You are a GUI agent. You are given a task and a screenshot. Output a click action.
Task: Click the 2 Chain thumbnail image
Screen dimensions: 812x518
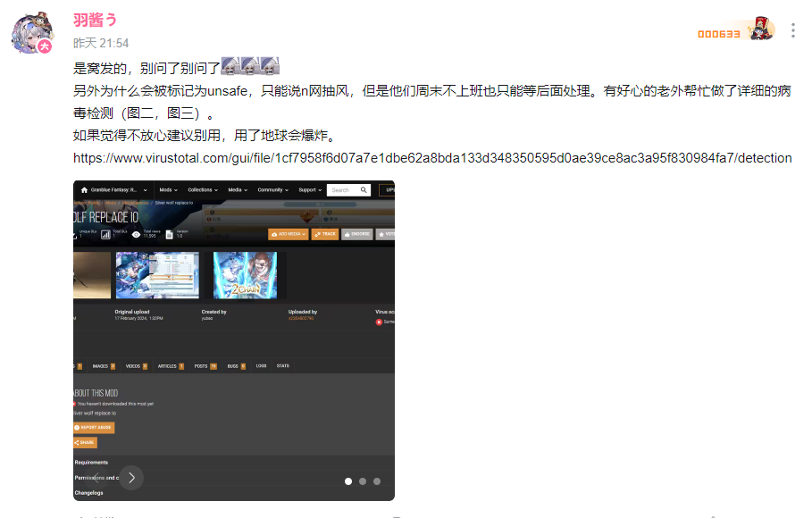pos(245,275)
